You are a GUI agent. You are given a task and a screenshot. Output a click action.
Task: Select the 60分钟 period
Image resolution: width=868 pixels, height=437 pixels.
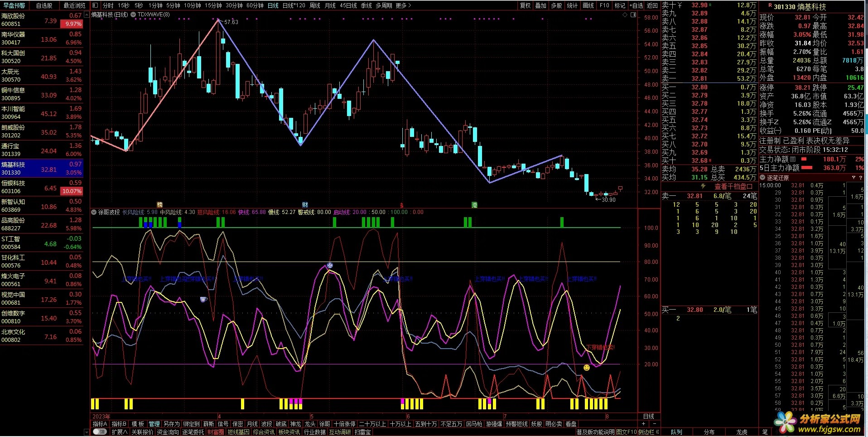[x=255, y=5]
